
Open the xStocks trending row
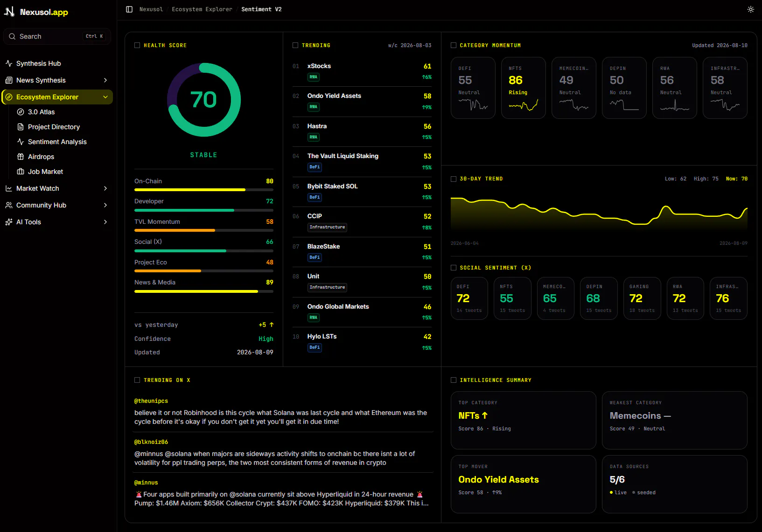[362, 71]
